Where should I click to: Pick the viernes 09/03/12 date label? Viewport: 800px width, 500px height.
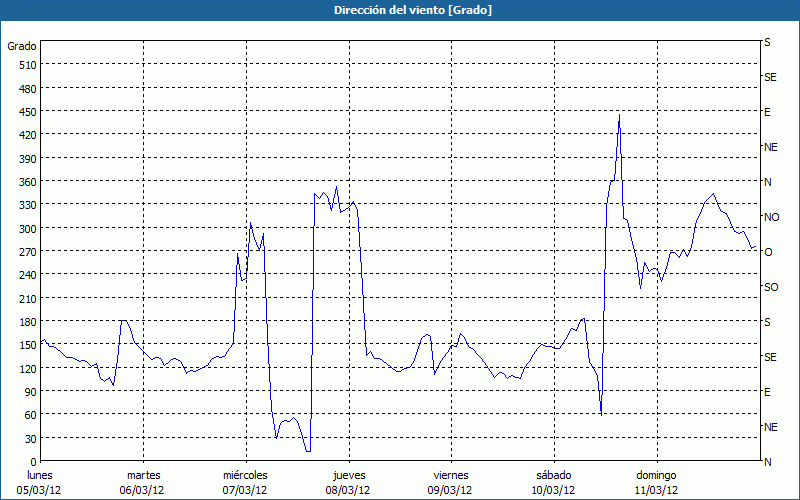[450, 482]
